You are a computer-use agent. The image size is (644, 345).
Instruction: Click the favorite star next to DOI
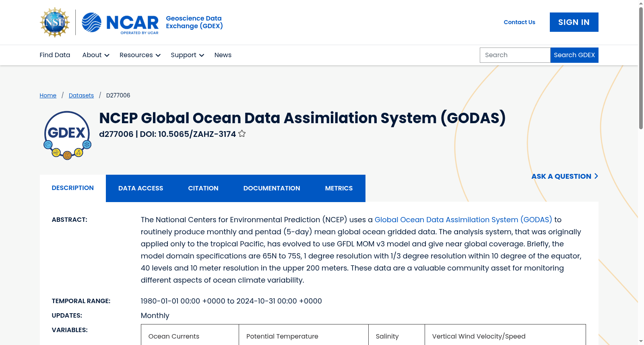242,134
